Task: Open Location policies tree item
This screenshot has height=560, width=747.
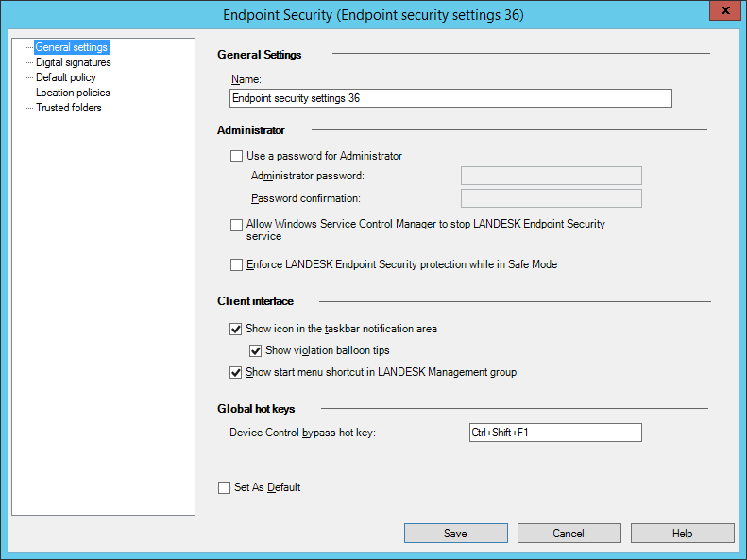Action: pos(73,93)
